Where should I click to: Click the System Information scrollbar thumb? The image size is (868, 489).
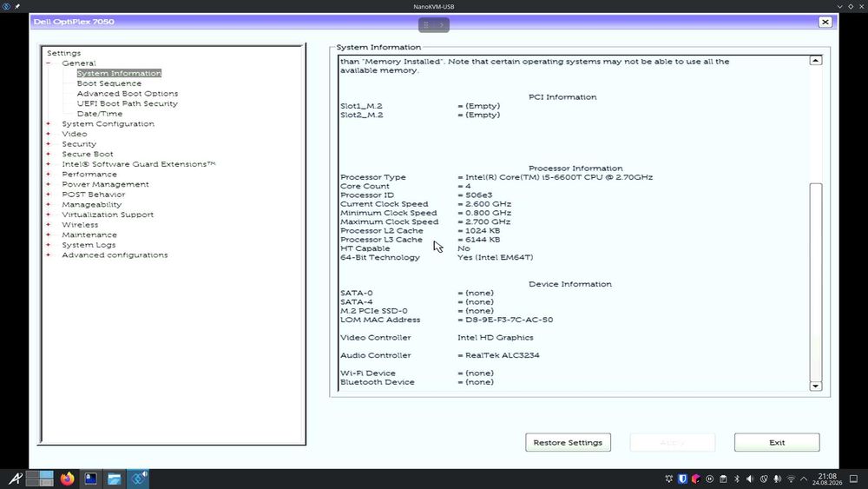(815, 282)
